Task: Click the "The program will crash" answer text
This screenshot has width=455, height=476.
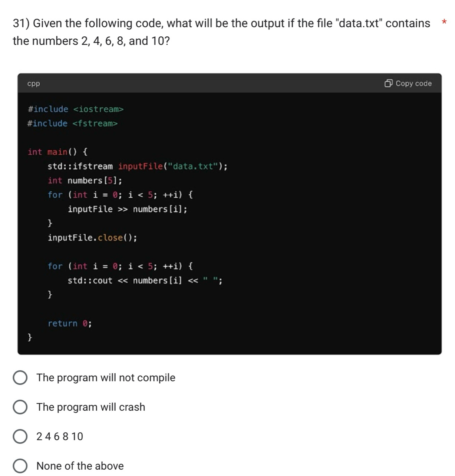Action: point(91,407)
